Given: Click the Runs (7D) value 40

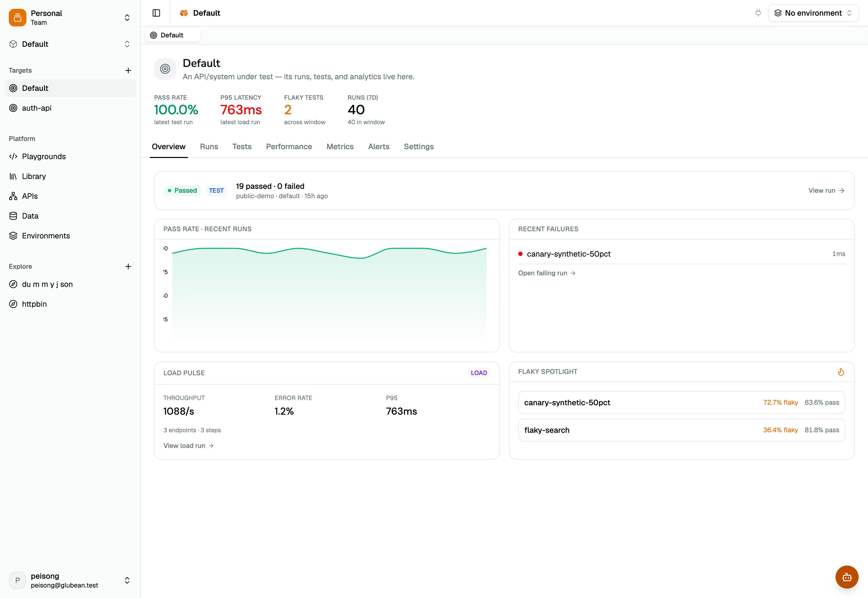Looking at the screenshot, I should coord(356,110).
